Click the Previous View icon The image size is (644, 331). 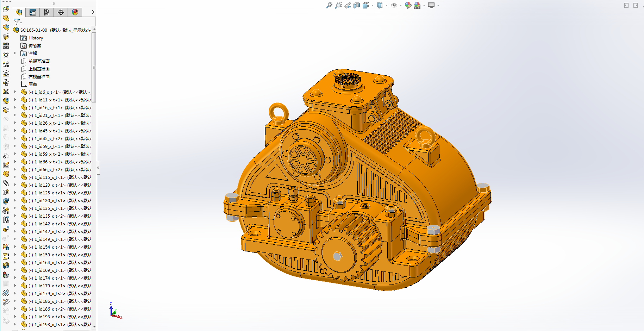(348, 5)
